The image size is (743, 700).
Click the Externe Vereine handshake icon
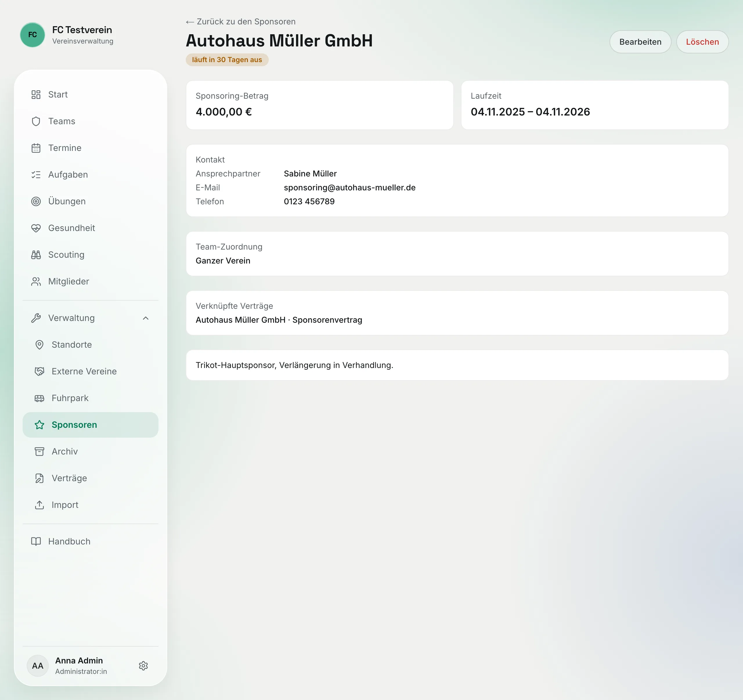click(39, 371)
